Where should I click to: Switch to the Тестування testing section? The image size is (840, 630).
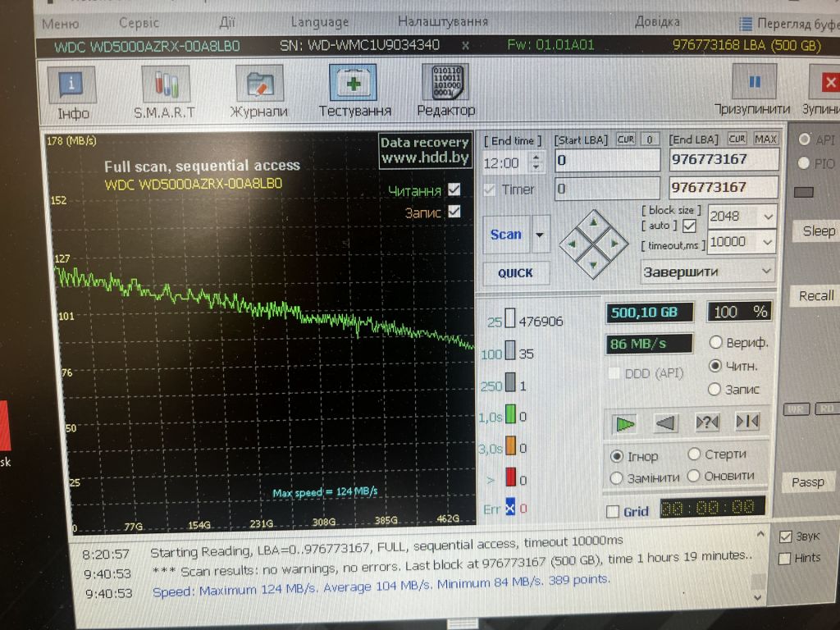[354, 90]
